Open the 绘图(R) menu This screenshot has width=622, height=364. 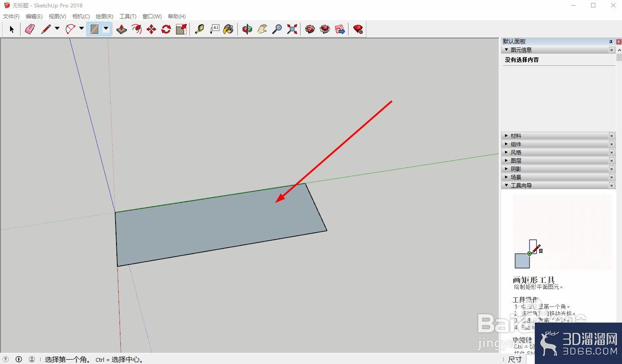[x=105, y=16]
